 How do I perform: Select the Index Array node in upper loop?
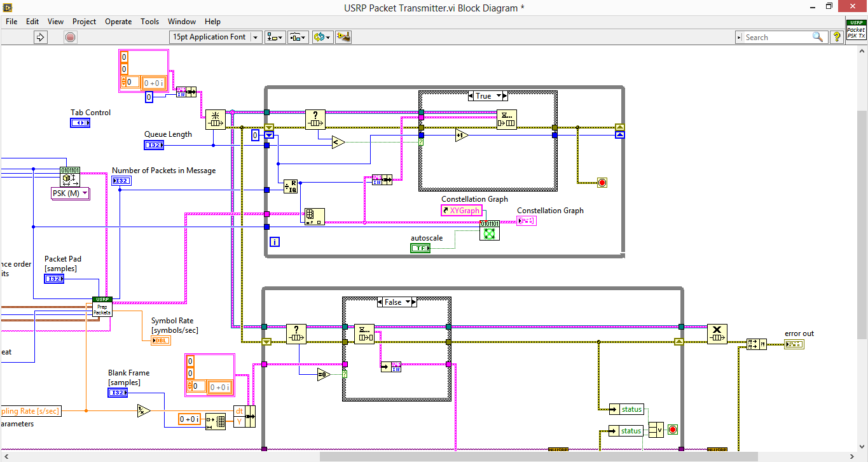pyautogui.click(x=314, y=216)
